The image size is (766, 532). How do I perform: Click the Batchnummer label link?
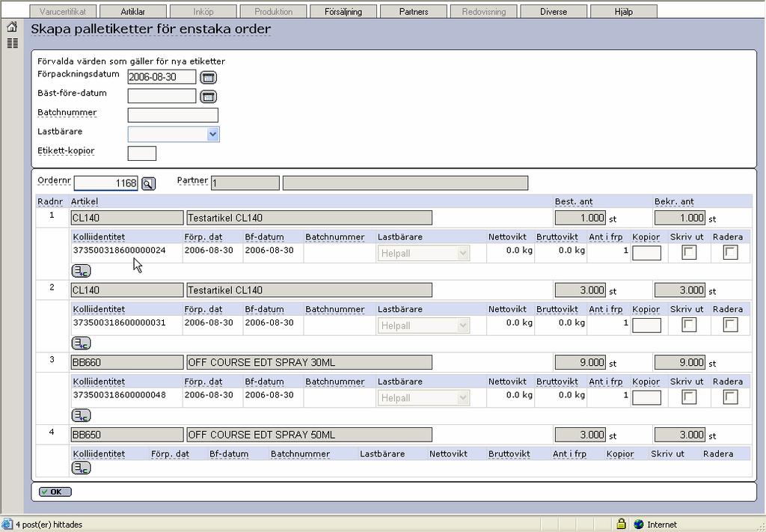67,112
